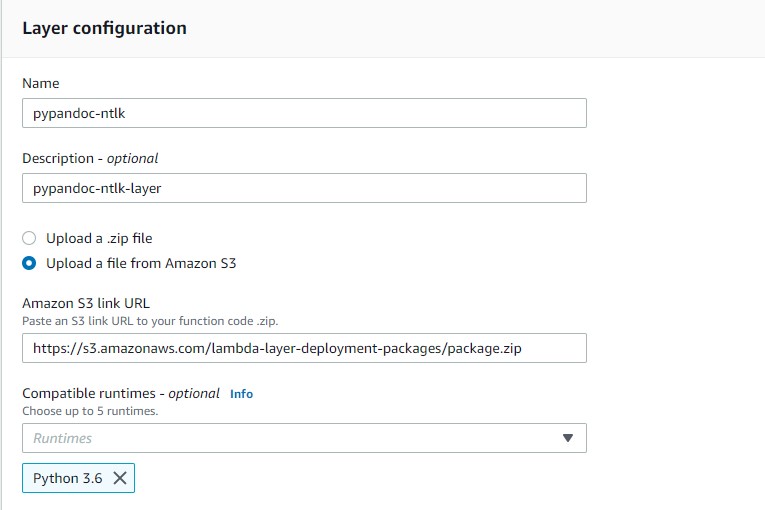Select the Upload a file from Amazon S3 radio button
Screen dimensions: 765x510
point(29,263)
